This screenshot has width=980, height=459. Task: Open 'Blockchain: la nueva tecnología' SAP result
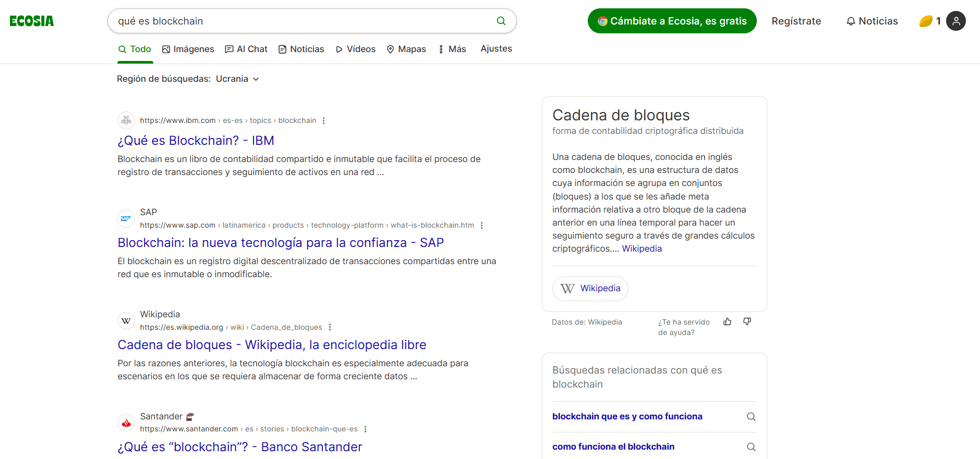click(x=281, y=243)
